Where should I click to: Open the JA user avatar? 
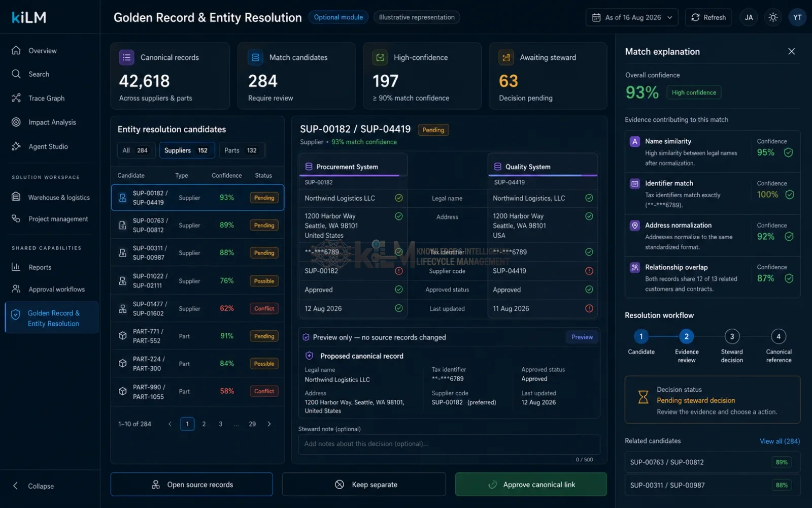pos(749,17)
